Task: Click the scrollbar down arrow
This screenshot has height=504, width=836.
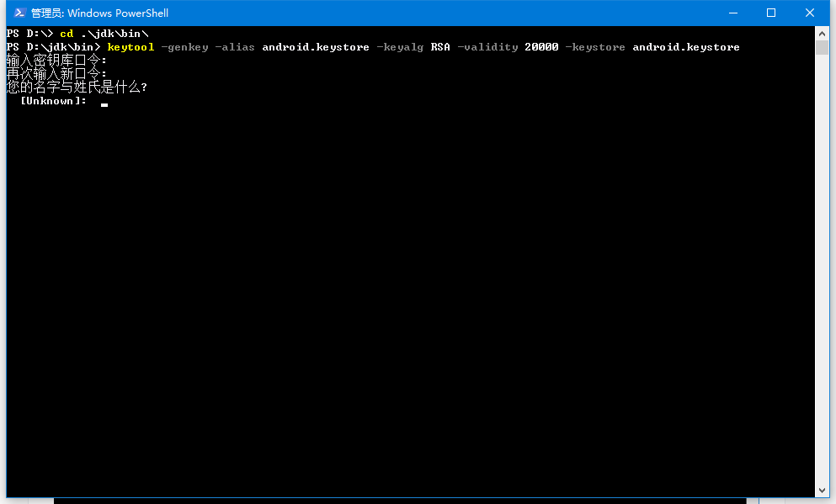Action: click(x=822, y=491)
